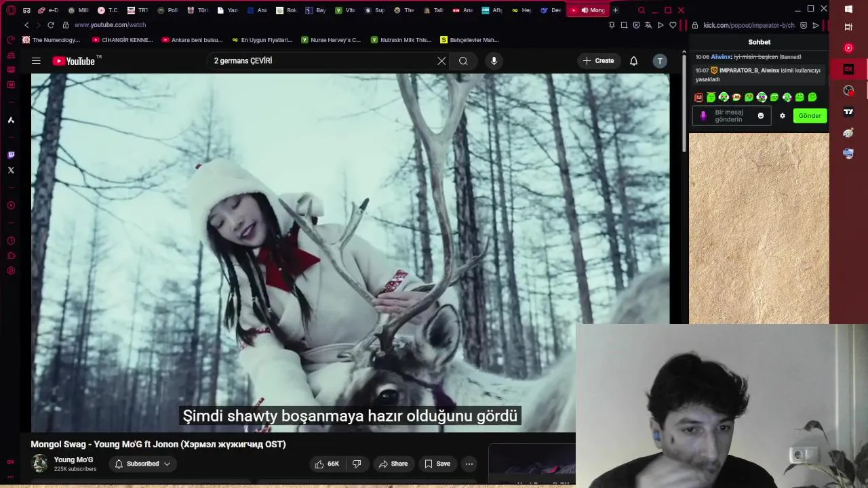The width and height of the screenshot is (868, 488).
Task: Run the YouTube search with magnifier button
Action: pyautogui.click(x=463, y=61)
